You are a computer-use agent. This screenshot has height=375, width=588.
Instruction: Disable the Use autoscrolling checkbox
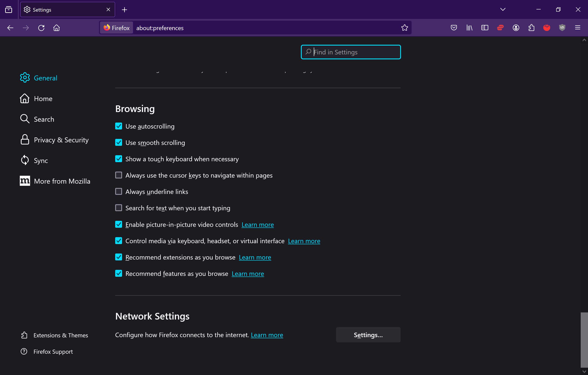click(119, 126)
